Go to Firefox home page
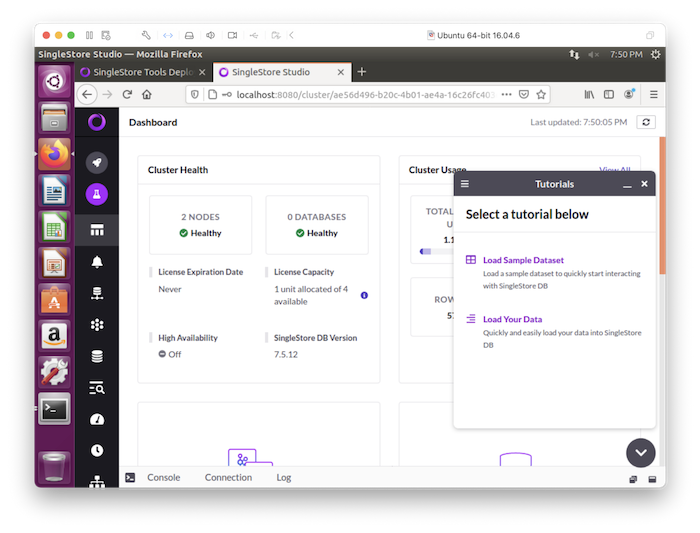The width and height of the screenshot is (700, 533). 147,95
